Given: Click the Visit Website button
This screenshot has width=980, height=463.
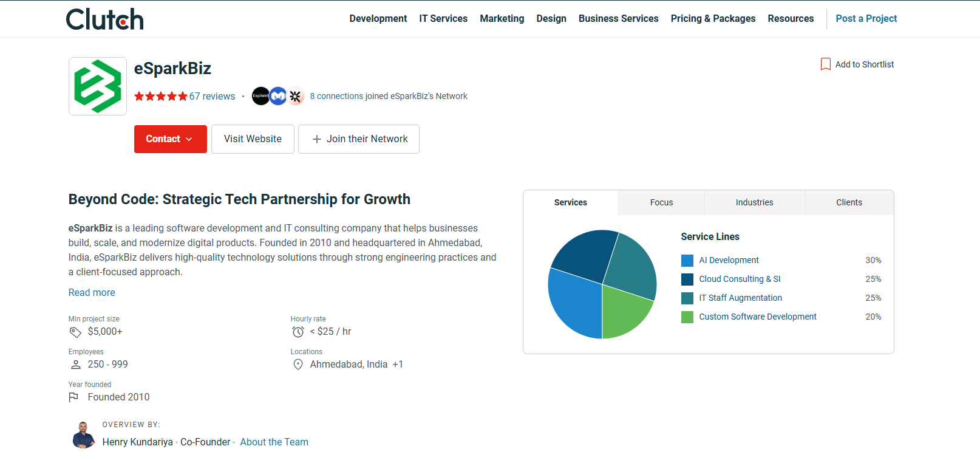Looking at the screenshot, I should [x=253, y=139].
